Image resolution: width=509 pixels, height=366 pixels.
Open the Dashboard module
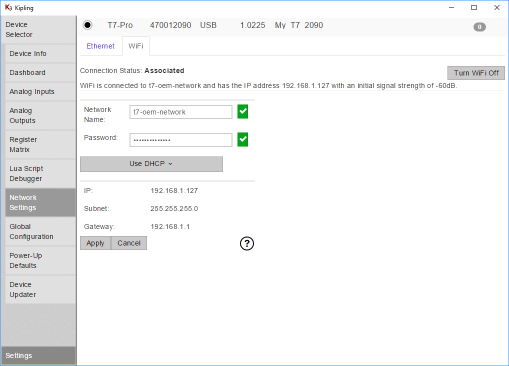(x=40, y=73)
